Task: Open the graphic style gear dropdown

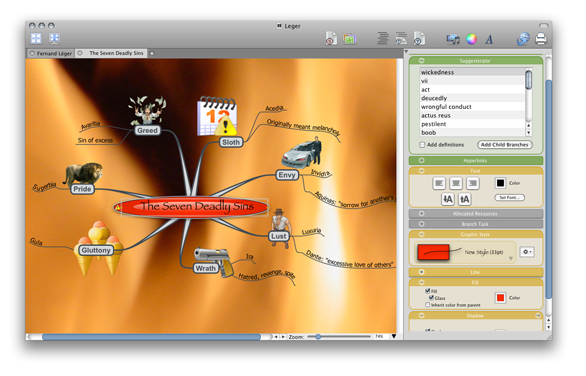Action: click(x=527, y=252)
